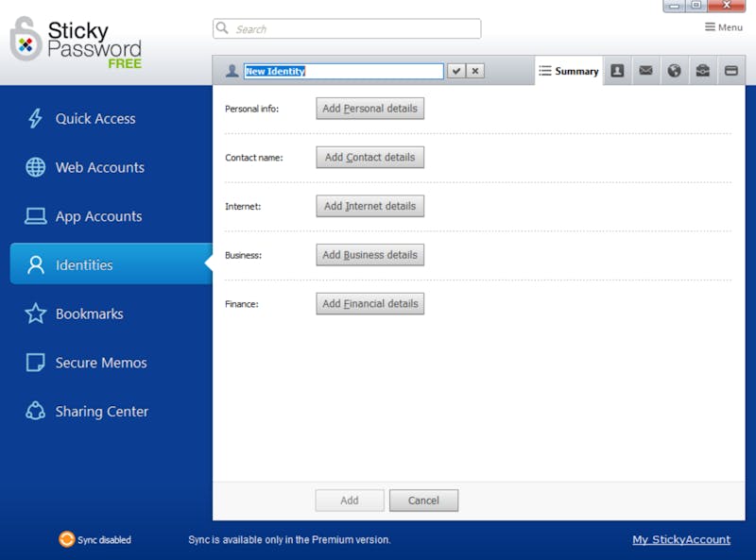Open the Contact envelope tab icon
Image resolution: width=756 pixels, height=560 pixels.
(x=645, y=71)
